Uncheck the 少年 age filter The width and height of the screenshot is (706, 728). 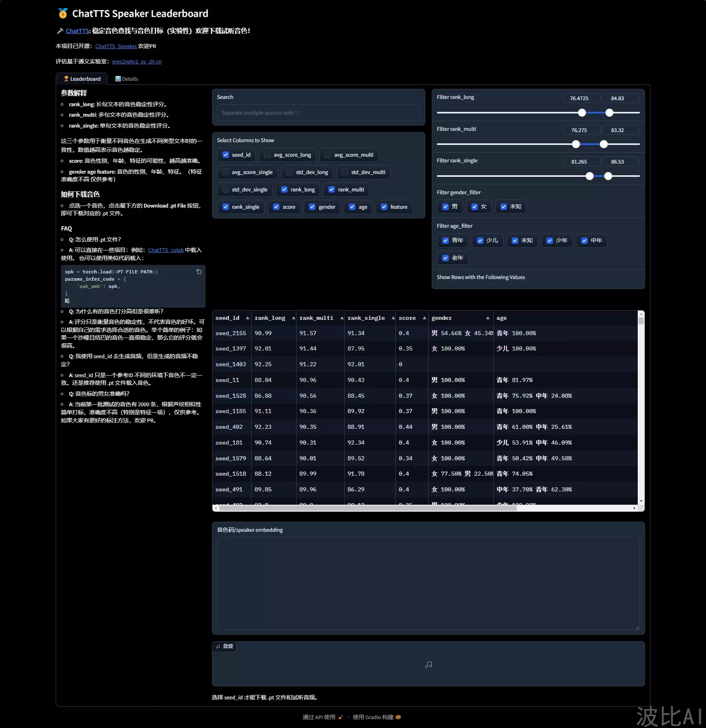tap(550, 241)
